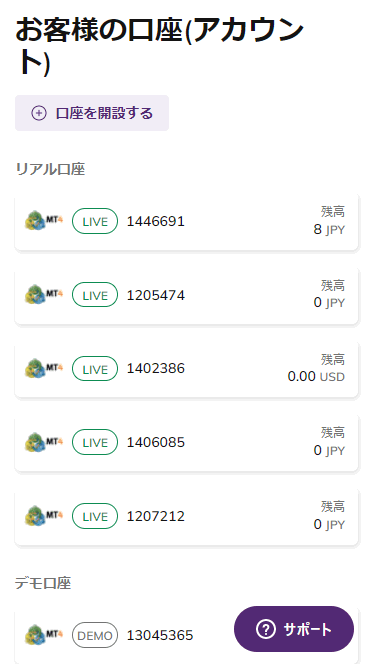
Task: Click the MT4 icon of account 1406085
Action: coord(44,443)
